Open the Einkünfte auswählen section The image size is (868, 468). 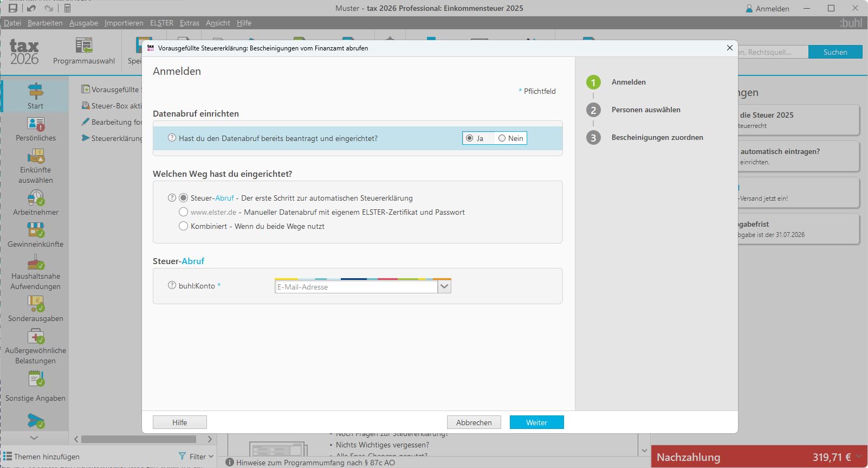(36, 167)
